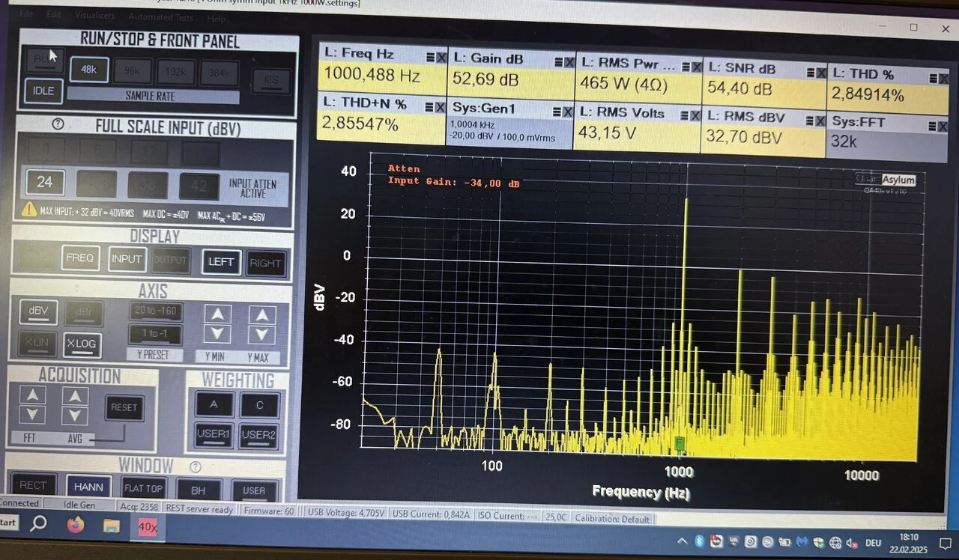Select the FLAT TOP window function
The width and height of the screenshot is (959, 560).
coord(143,489)
